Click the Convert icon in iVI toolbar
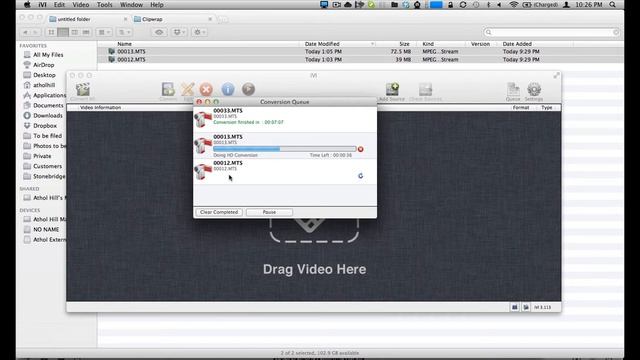 (x=168, y=89)
